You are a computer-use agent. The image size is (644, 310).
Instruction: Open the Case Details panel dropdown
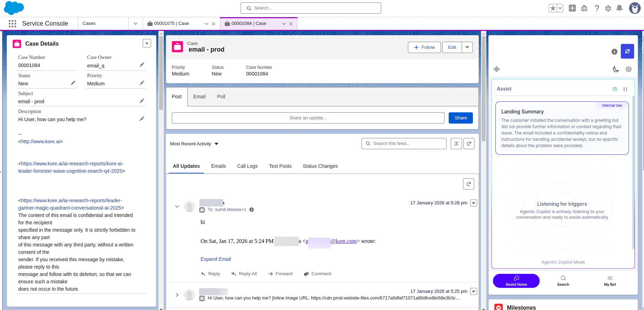[x=147, y=43]
